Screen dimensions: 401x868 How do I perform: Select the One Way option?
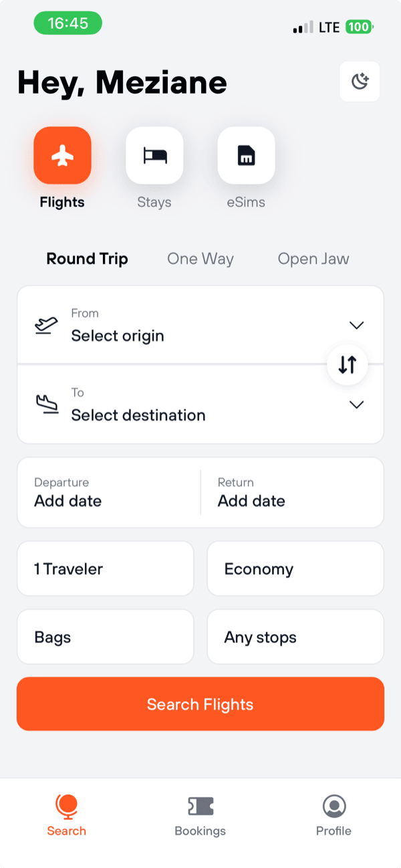tap(200, 259)
